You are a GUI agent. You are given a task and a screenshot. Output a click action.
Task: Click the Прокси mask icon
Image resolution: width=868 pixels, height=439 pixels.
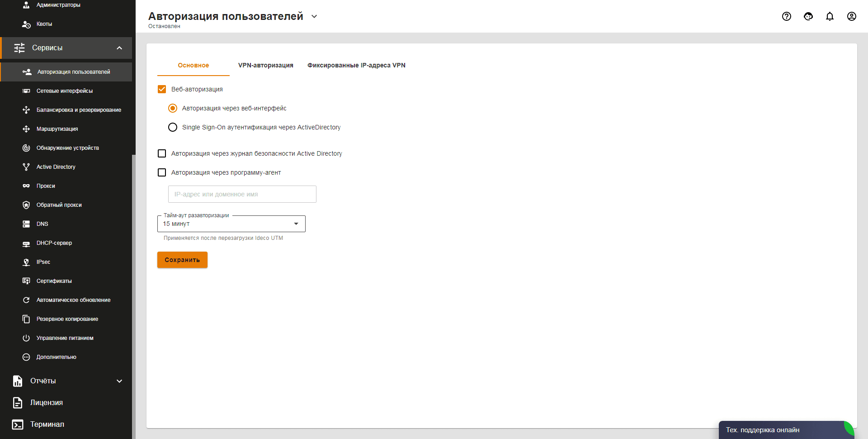26,186
